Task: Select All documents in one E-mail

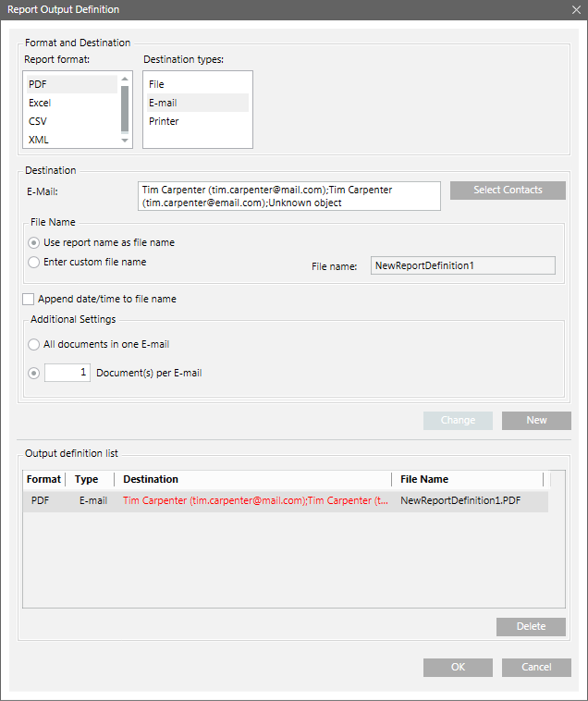Action: pyautogui.click(x=34, y=344)
